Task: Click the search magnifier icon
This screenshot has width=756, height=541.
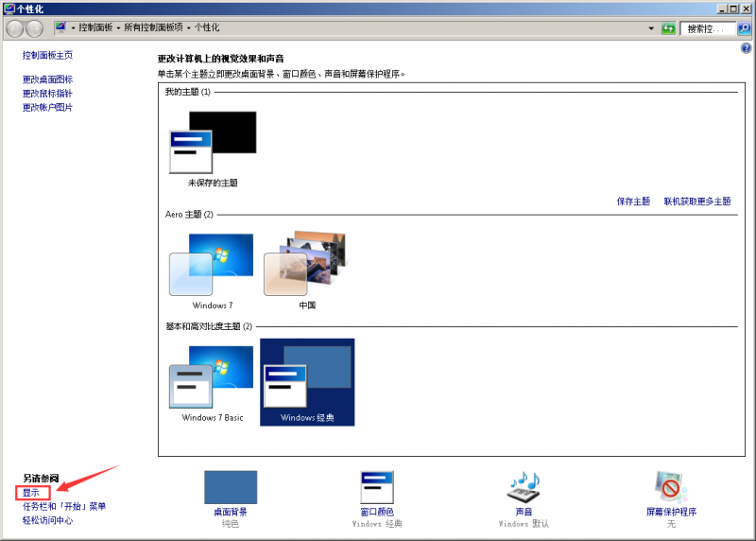Action: click(x=745, y=28)
